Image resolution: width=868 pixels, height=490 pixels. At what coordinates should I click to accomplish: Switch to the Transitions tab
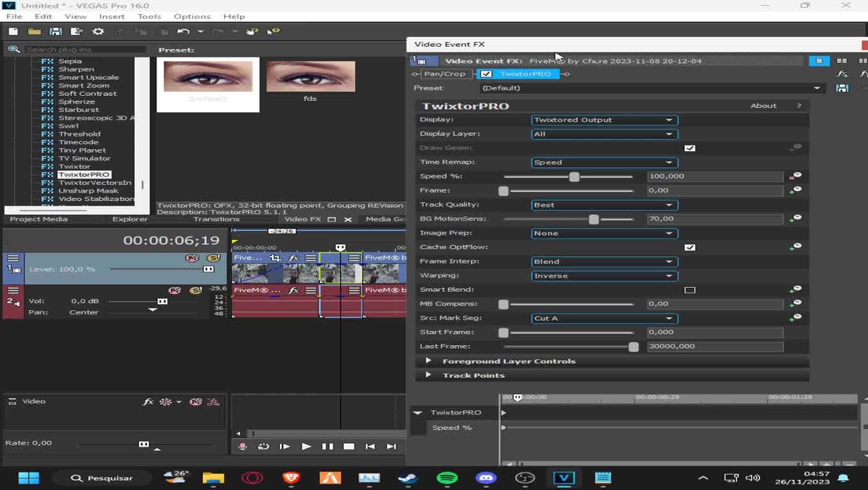(216, 219)
